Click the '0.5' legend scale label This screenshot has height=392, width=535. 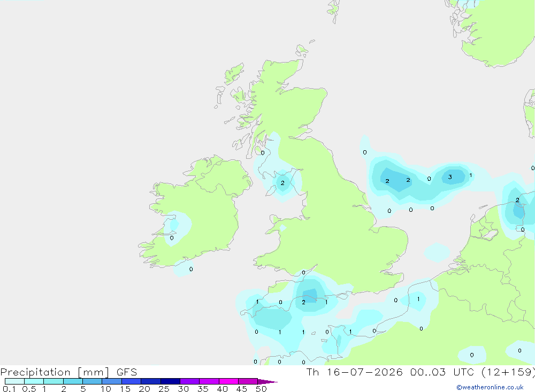[x=29, y=389]
